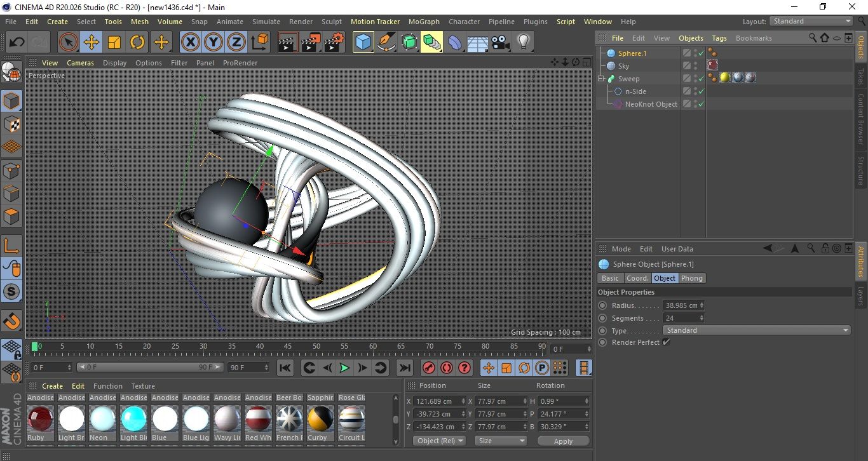Viewport: 868px width, 461px height.
Task: Open the Light object icon
Action: pos(523,43)
